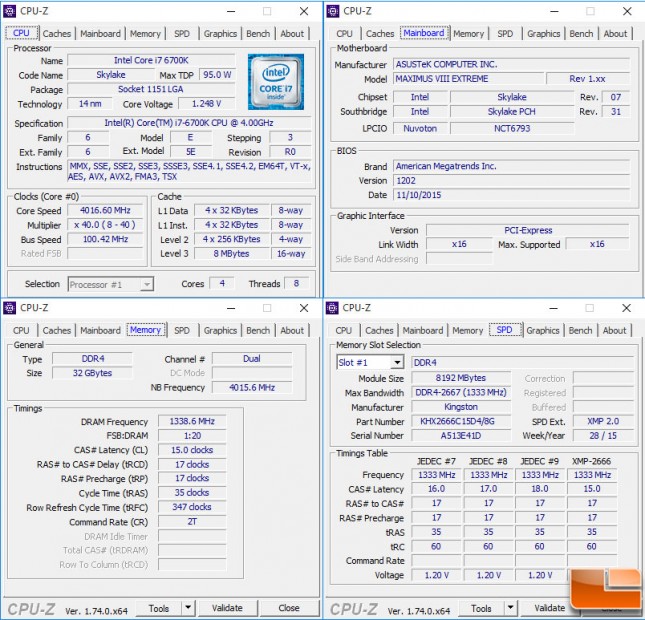Select Memory tab in SPD window
The width and height of the screenshot is (645, 620).
[468, 330]
